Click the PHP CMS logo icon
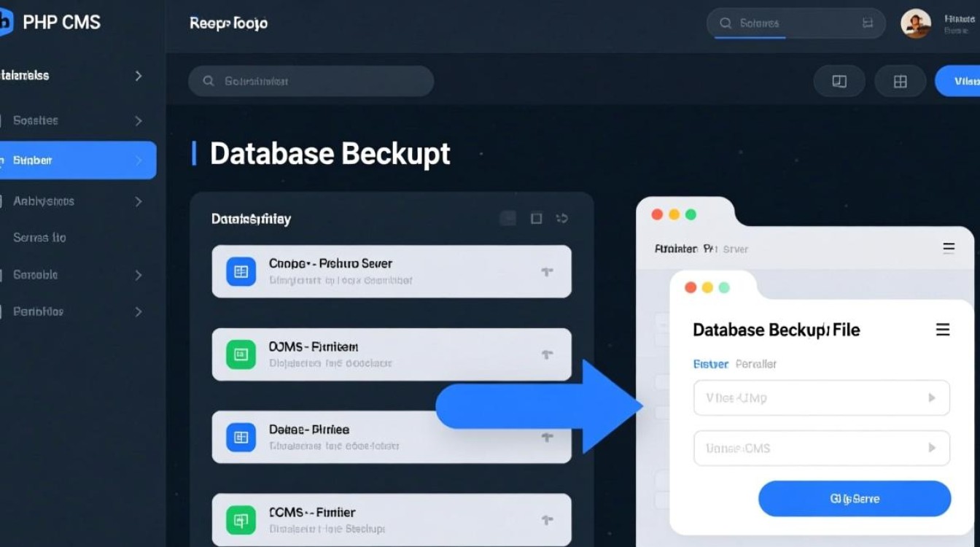 point(6,22)
